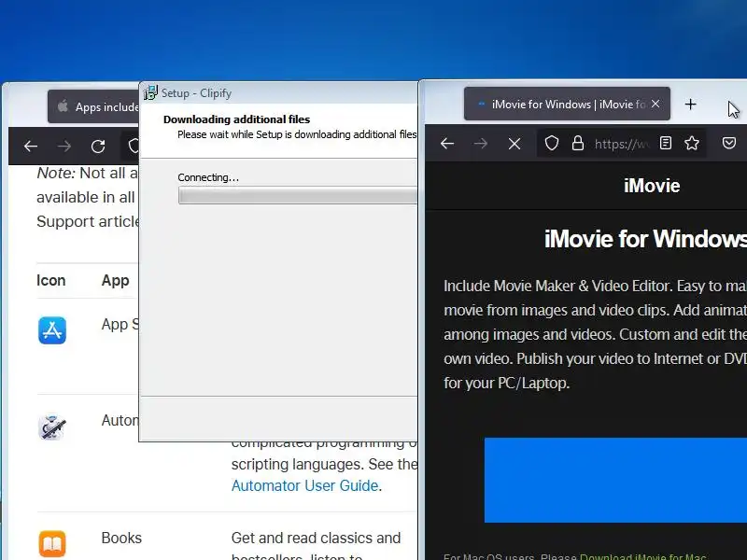
Task: Switch to the Apps included tab
Action: tap(94, 106)
